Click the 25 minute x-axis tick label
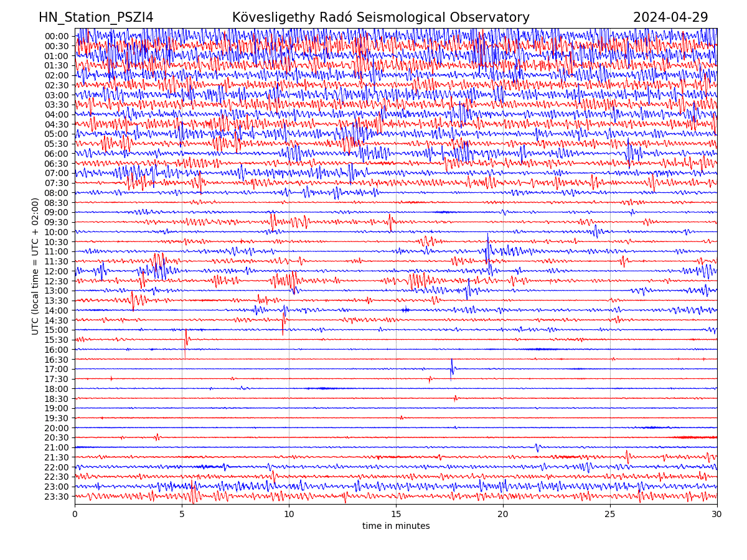The image size is (747, 560). (x=610, y=515)
